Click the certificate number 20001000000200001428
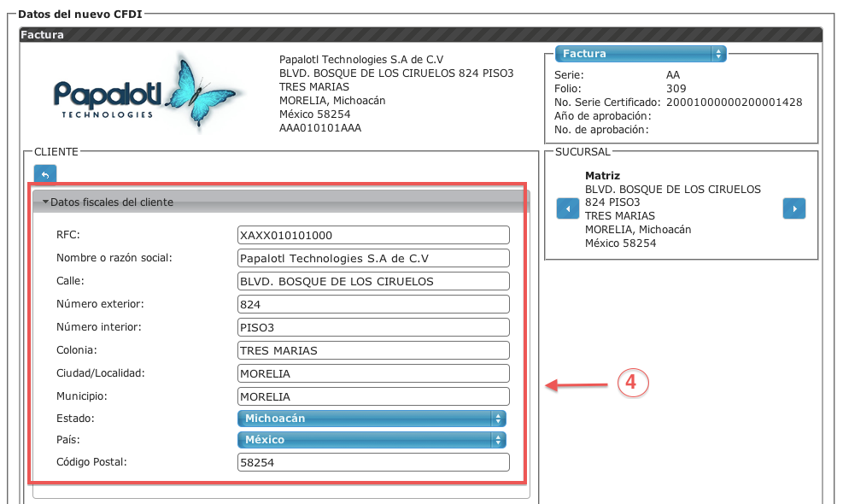Screen dimensions: 843x504 click(734, 103)
